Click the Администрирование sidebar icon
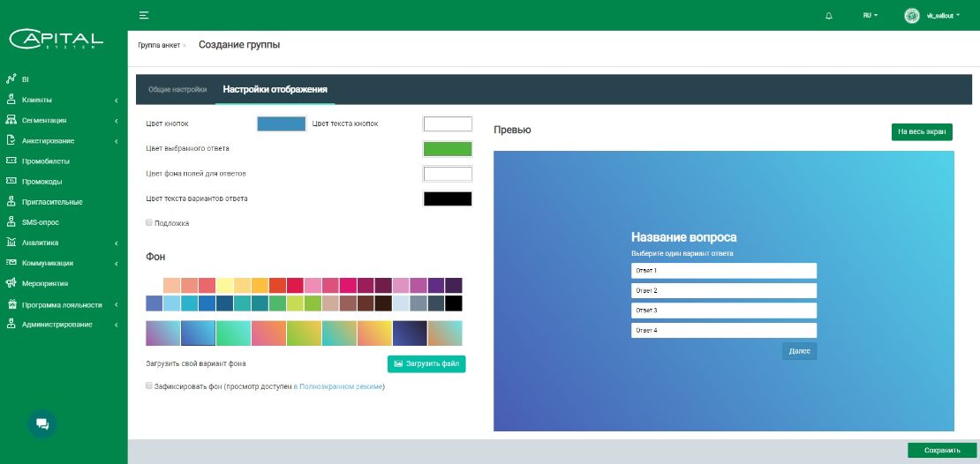The height and width of the screenshot is (464, 980). 11,324
